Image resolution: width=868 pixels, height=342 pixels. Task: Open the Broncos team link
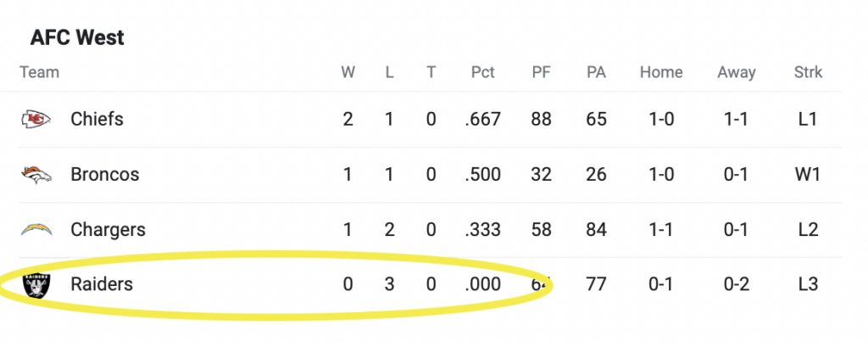coord(104,175)
